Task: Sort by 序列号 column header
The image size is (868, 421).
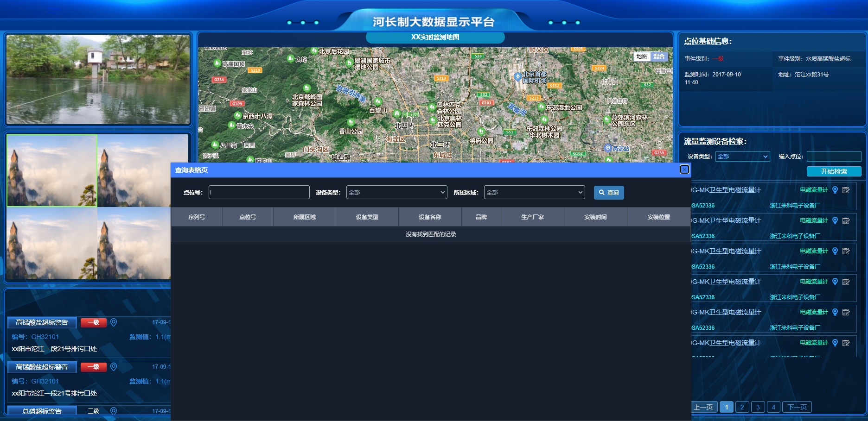Action: (x=197, y=217)
